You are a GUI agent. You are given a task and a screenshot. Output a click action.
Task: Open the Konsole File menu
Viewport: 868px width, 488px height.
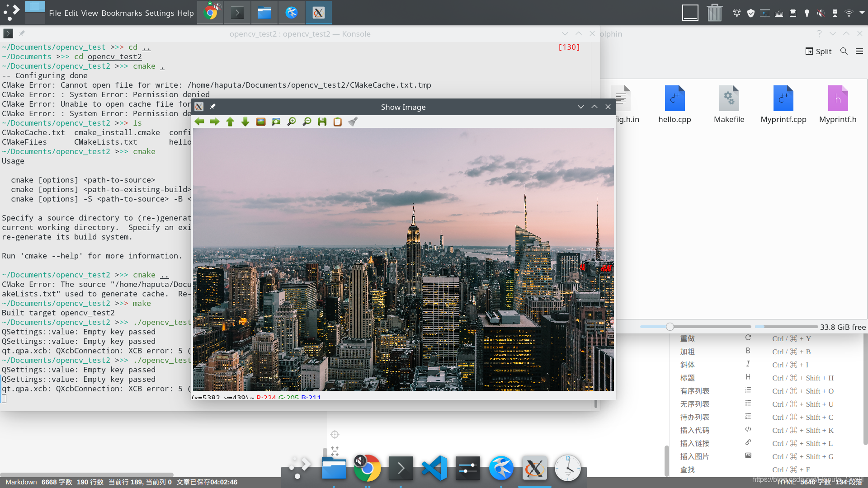coord(55,13)
